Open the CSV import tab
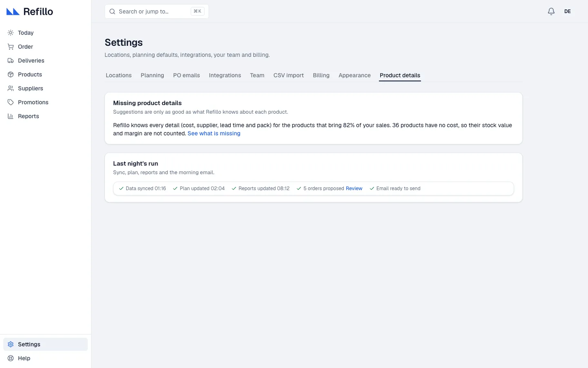The height and width of the screenshot is (368, 588). [x=289, y=75]
